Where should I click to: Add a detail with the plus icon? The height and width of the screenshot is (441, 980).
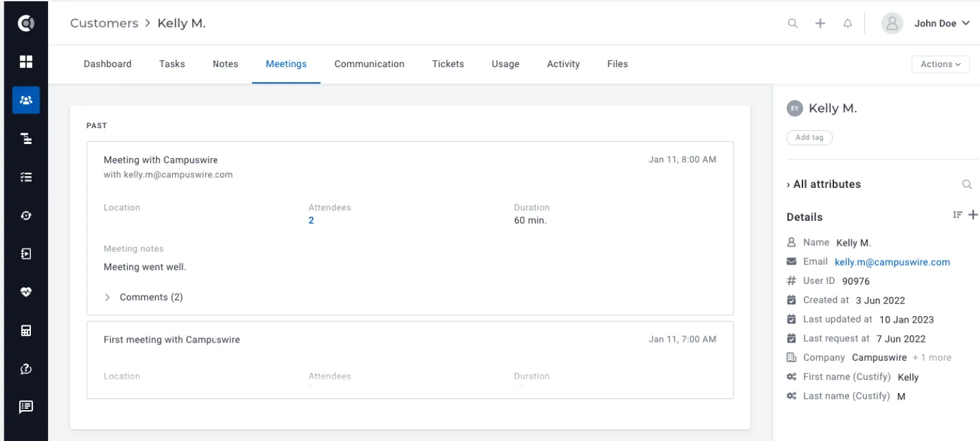click(x=973, y=215)
